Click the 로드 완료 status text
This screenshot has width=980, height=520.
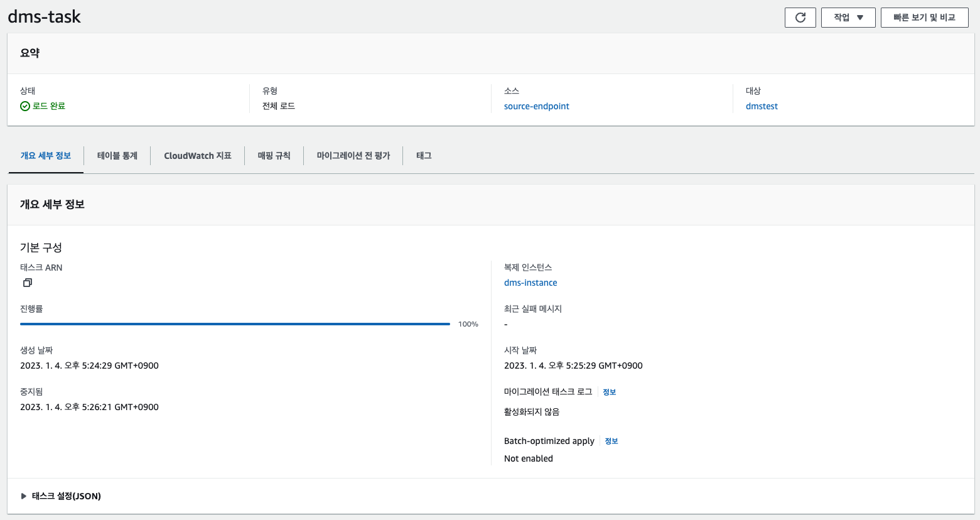click(x=49, y=106)
